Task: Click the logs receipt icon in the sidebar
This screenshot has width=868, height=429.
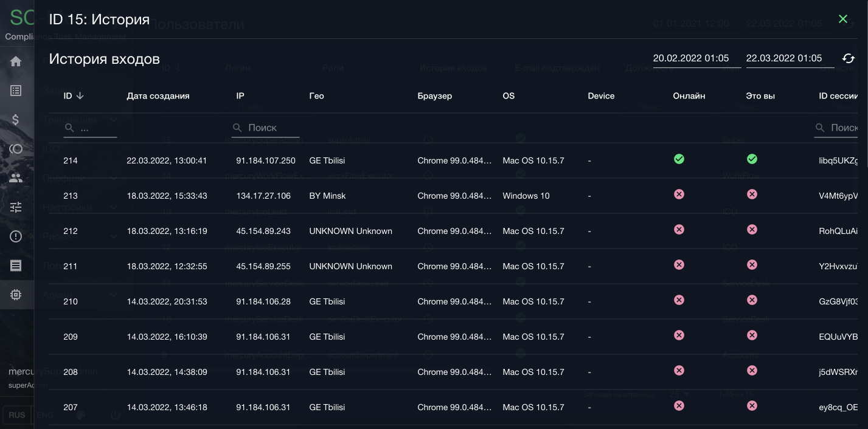Action: click(x=16, y=266)
